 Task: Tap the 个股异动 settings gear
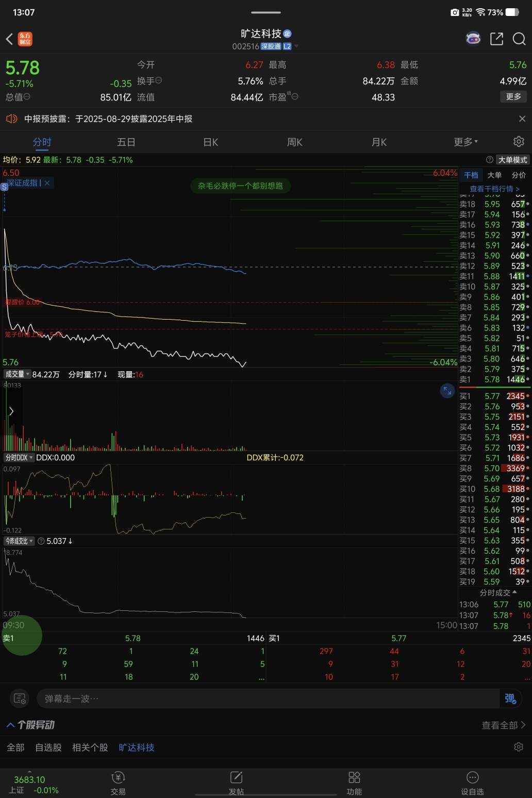point(519,747)
